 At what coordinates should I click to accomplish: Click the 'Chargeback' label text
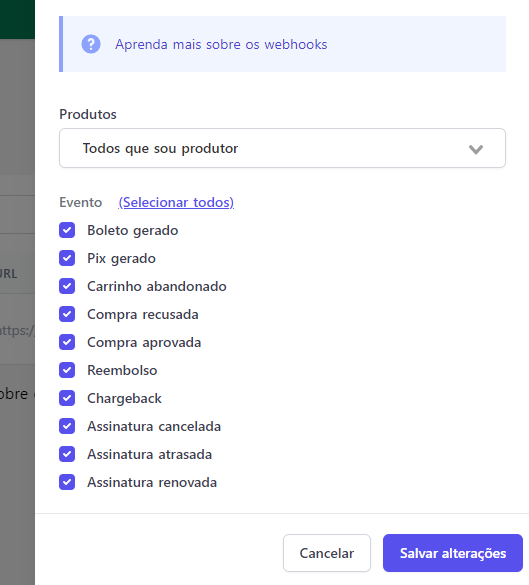click(x=124, y=398)
